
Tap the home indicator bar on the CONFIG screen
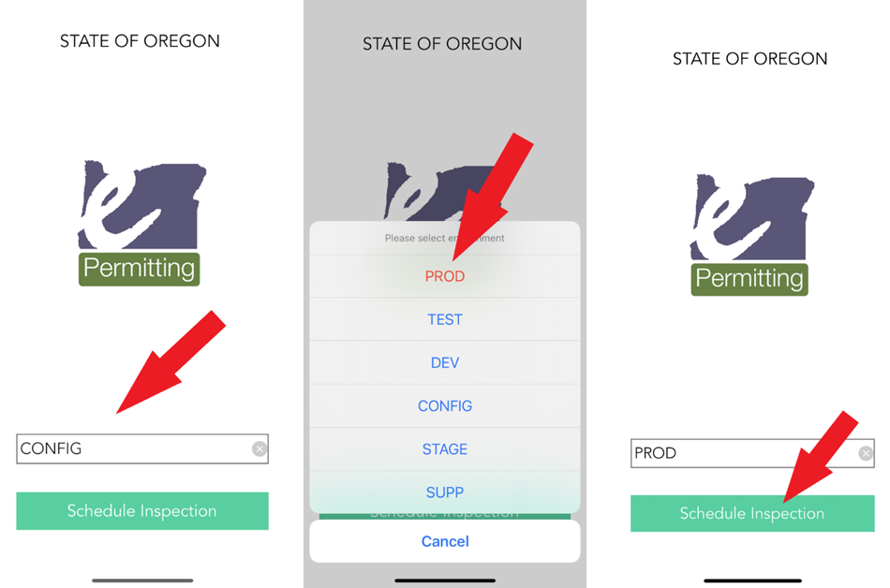[x=142, y=581]
